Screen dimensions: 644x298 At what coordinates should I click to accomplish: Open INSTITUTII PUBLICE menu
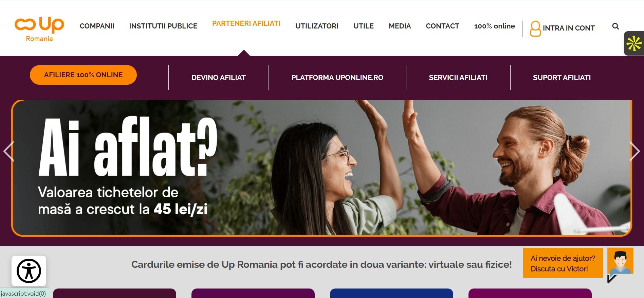163,26
